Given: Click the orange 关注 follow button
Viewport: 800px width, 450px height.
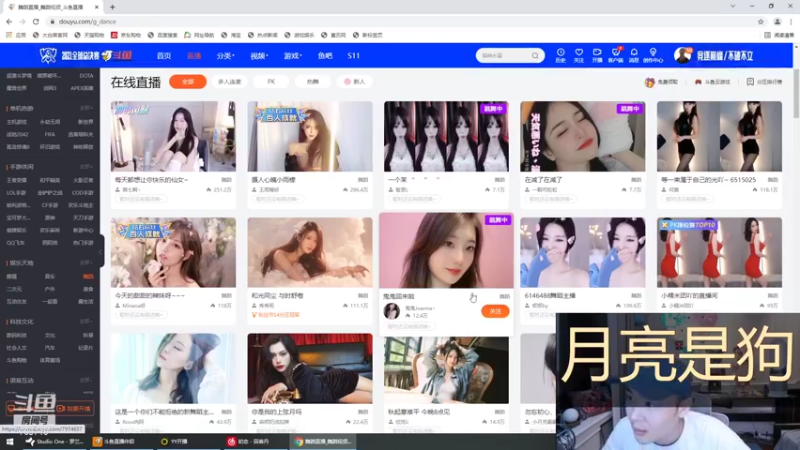Looking at the screenshot, I should pyautogui.click(x=495, y=311).
